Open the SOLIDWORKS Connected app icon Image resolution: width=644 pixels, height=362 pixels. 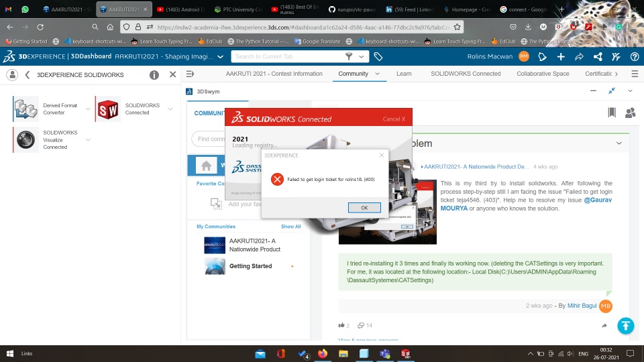[108, 109]
